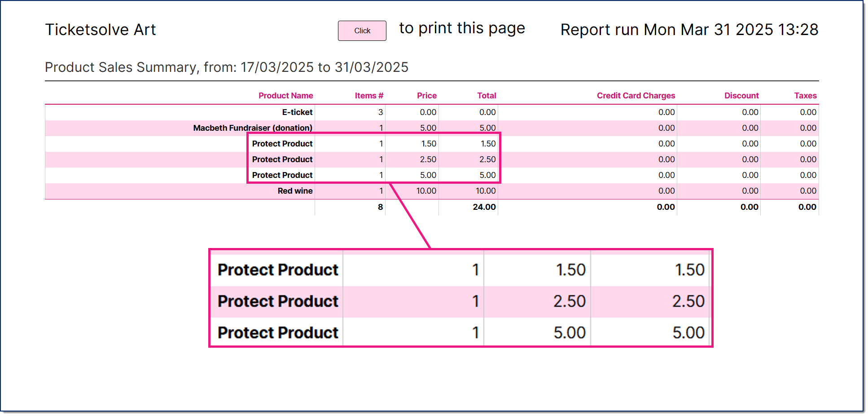Click the pink Click button to print
Image resolution: width=868 pixels, height=416 pixels.
pos(362,31)
